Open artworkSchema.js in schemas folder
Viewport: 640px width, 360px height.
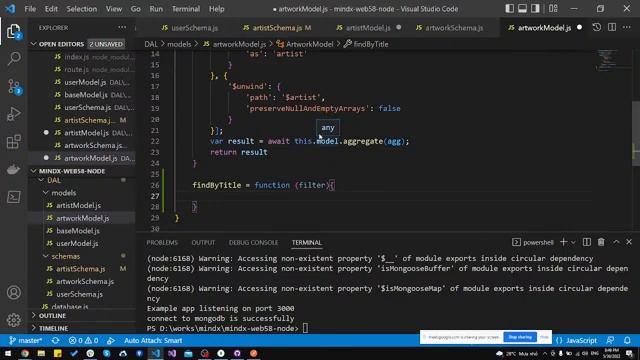(85, 281)
